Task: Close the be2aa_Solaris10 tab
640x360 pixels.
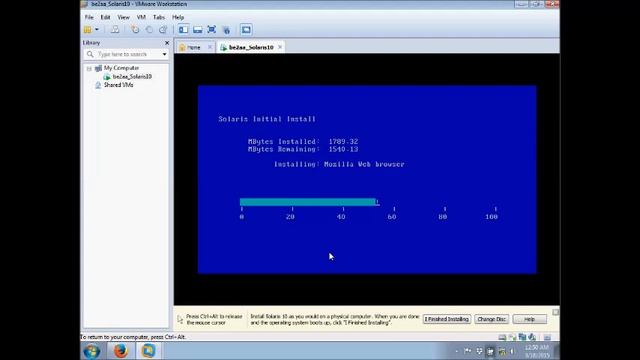Action: 280,47
